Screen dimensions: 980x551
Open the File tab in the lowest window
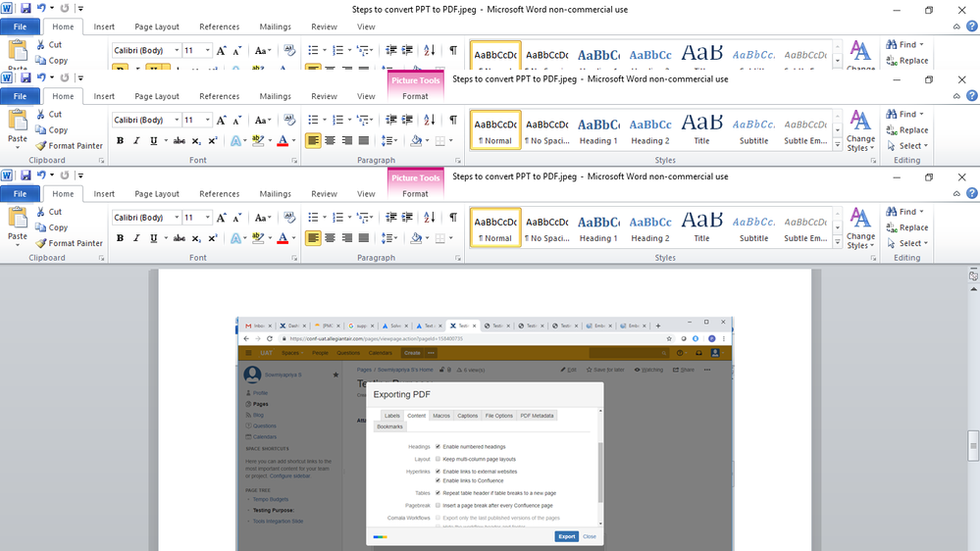(20, 194)
